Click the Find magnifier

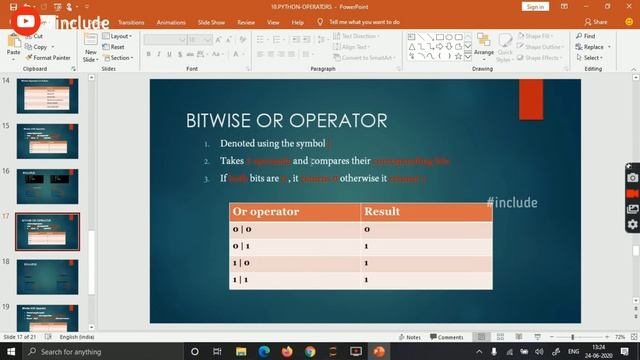pos(579,36)
